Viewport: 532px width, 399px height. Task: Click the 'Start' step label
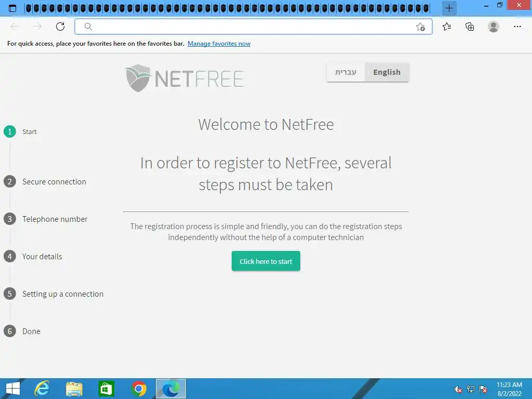[x=30, y=131]
